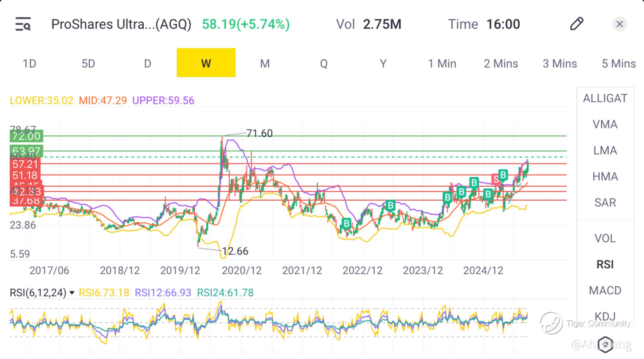This screenshot has width=644, height=359.
Task: Select the ALLIGAT overlay indicator
Action: click(x=605, y=98)
